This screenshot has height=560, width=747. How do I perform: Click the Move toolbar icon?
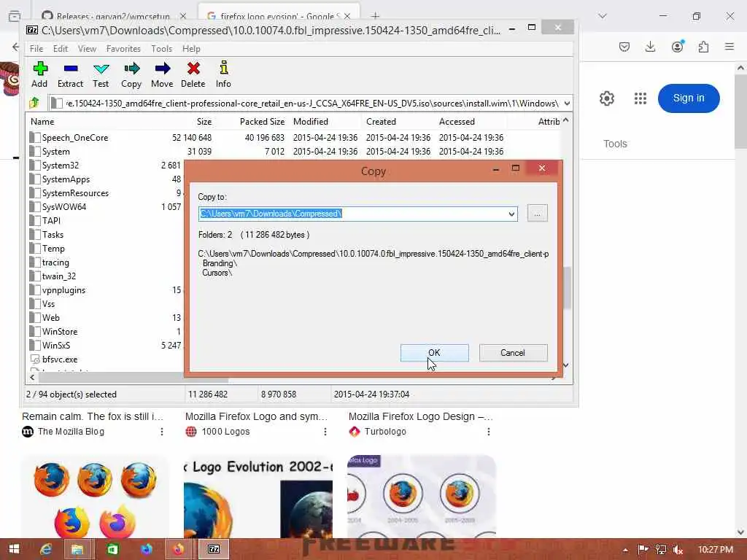pos(162,74)
